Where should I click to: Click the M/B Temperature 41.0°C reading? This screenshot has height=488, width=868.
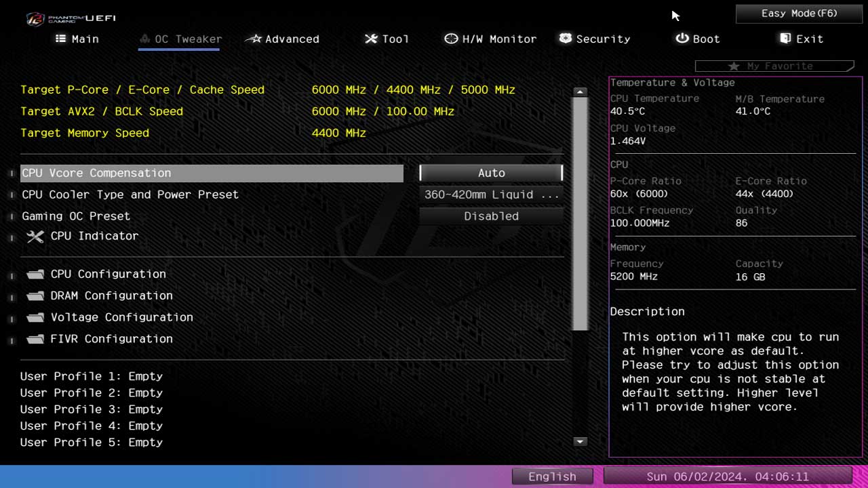pyautogui.click(x=753, y=111)
